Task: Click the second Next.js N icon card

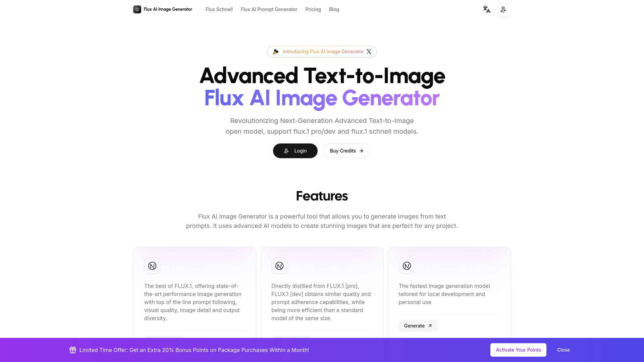Action: click(x=279, y=266)
